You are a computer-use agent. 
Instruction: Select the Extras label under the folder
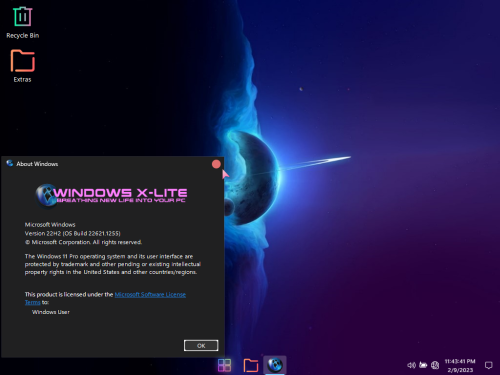tap(22, 80)
